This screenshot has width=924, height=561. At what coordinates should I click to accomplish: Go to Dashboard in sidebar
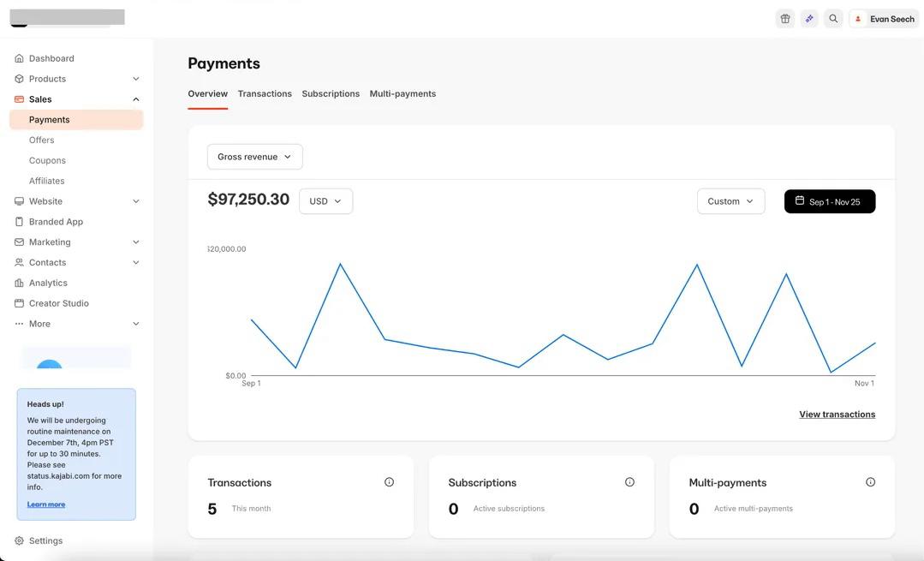[x=51, y=58]
